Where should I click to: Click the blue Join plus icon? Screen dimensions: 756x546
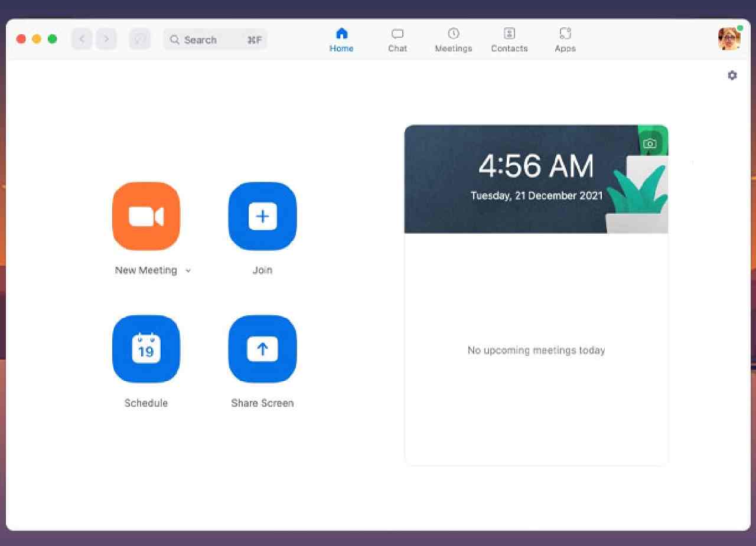tap(262, 216)
